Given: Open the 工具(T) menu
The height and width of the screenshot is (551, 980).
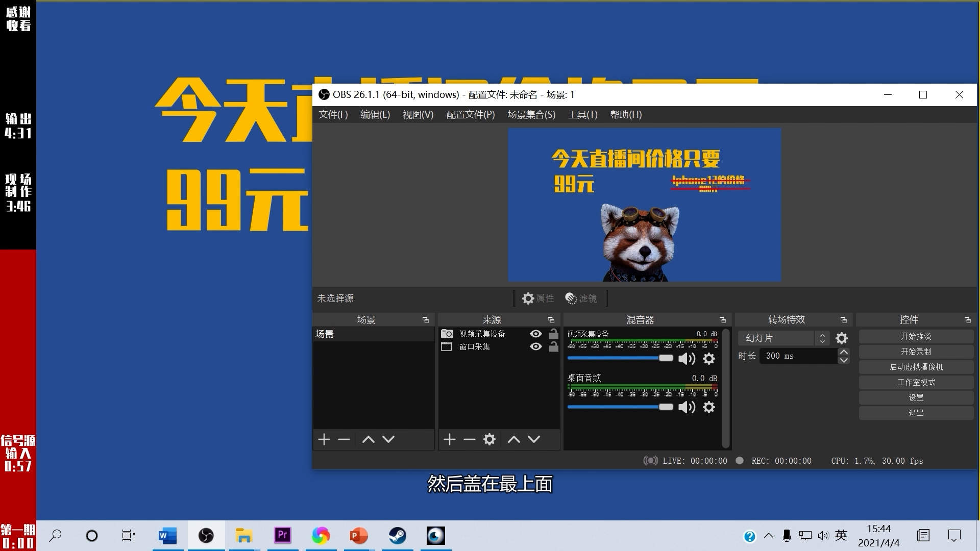Looking at the screenshot, I should 582,115.
